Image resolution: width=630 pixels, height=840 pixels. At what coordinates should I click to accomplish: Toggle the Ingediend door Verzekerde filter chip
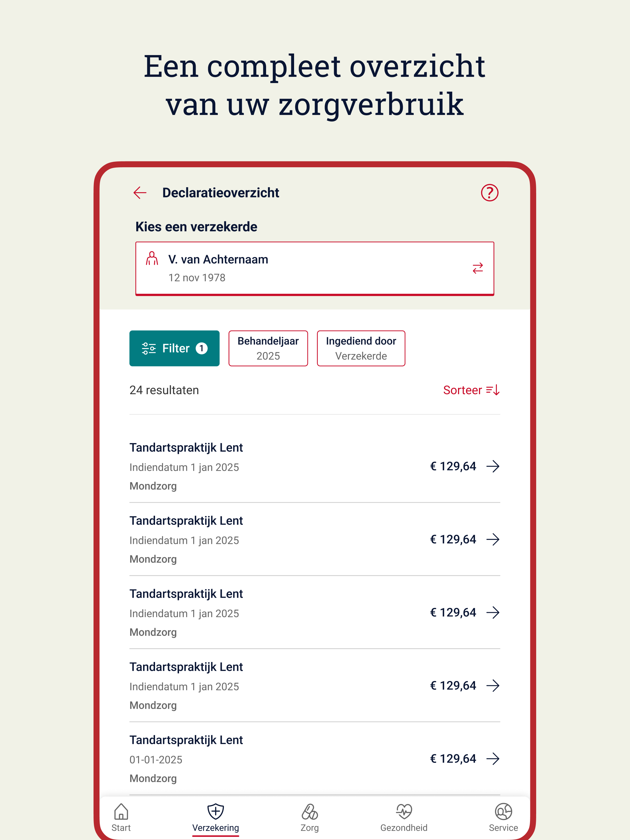pyautogui.click(x=361, y=348)
